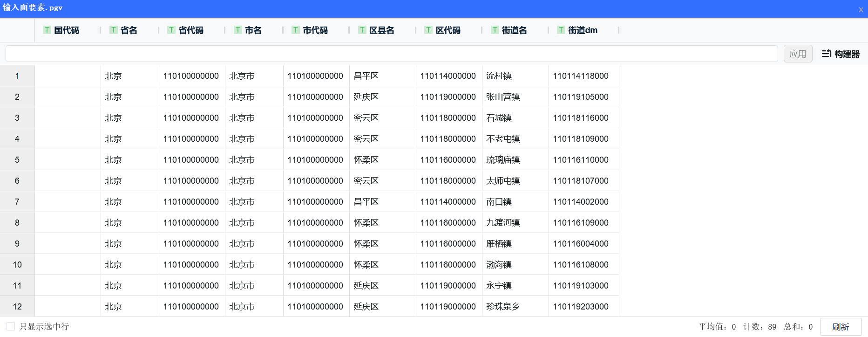Viewport: 868px width, 337px height.
Task: Click the 珍珠泉乡 street name cell
Action: (503, 307)
